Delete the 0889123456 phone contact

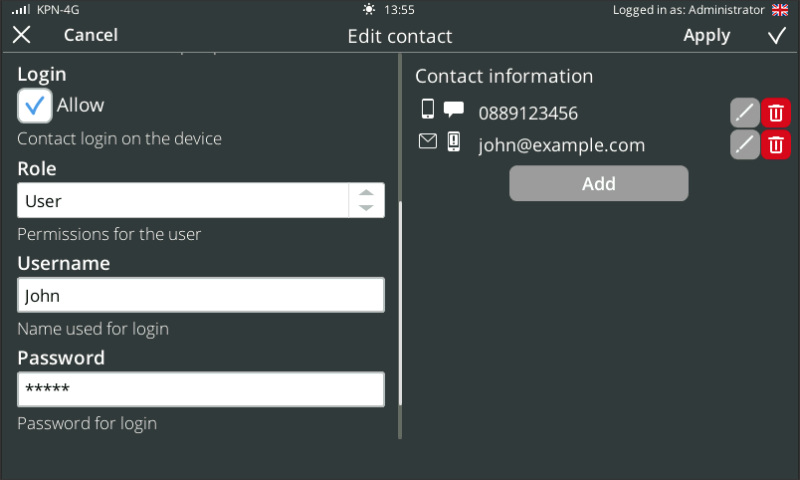pyautogui.click(x=776, y=113)
